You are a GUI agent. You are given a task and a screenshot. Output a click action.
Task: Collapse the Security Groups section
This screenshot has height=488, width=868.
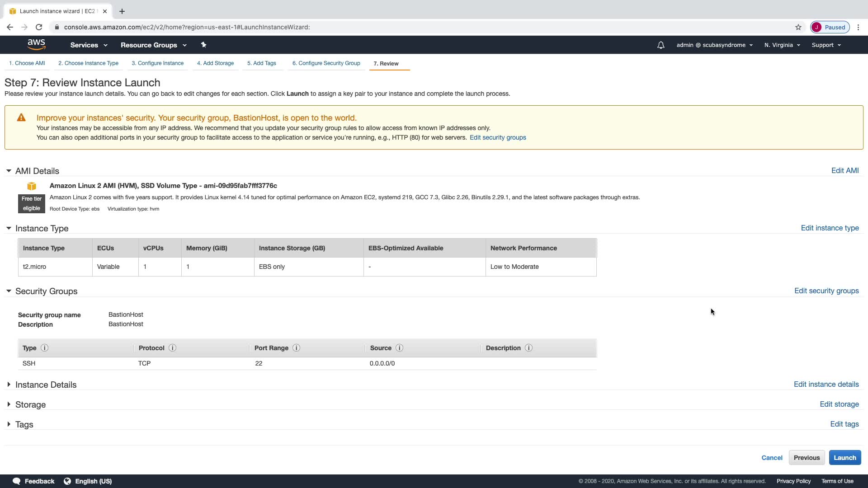click(9, 291)
